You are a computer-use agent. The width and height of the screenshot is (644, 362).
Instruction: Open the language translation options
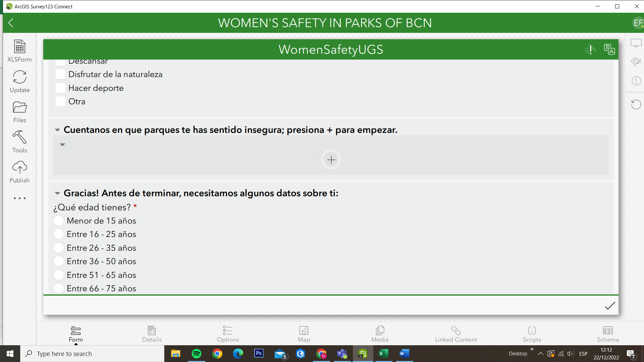pyautogui.click(x=609, y=49)
